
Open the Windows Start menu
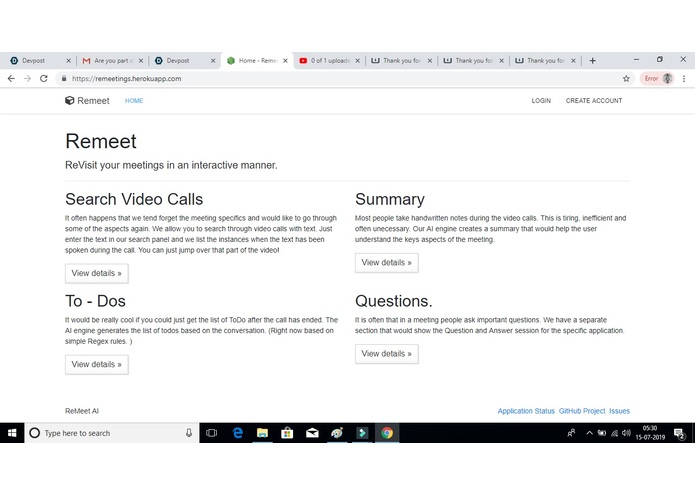(12, 433)
